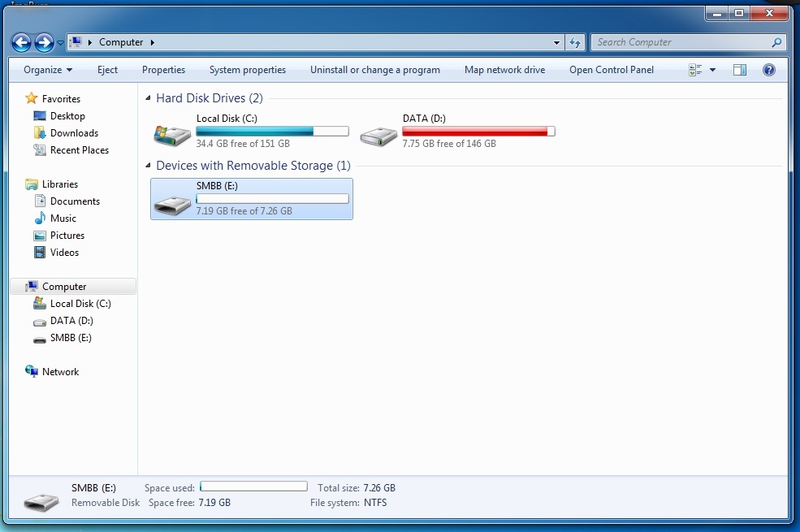Change your view icon
The width and height of the screenshot is (800, 532).
(x=695, y=70)
